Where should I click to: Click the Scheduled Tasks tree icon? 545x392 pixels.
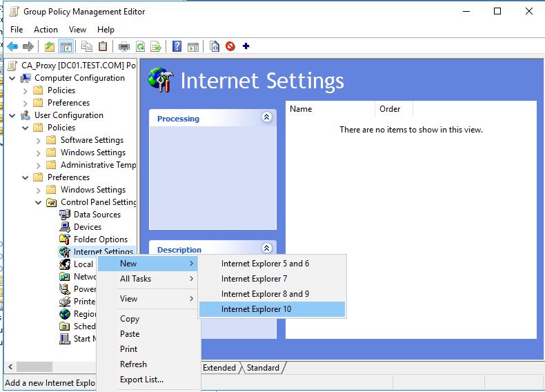pyautogui.click(x=65, y=326)
